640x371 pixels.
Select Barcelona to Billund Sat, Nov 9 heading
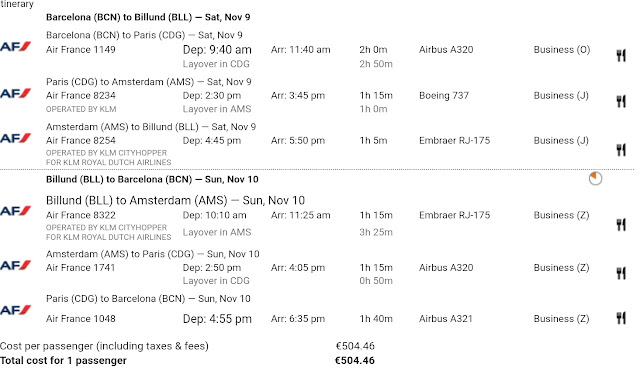148,17
